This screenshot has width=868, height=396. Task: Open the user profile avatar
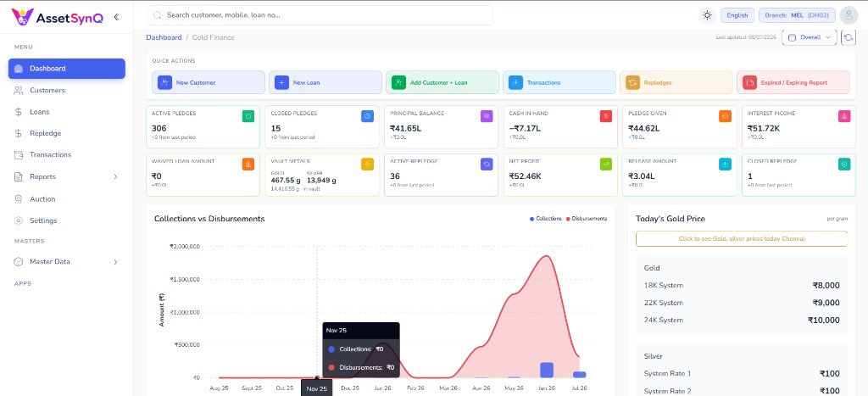[x=849, y=15]
